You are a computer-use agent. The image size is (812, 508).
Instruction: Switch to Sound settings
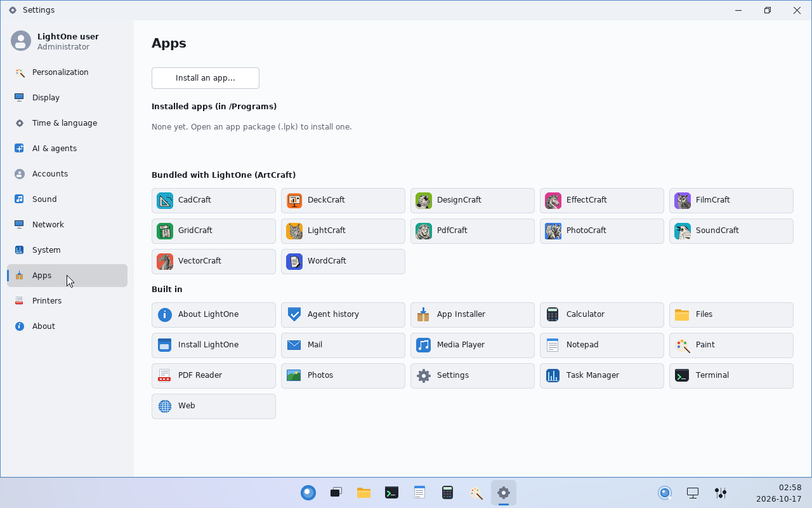[x=67, y=199]
